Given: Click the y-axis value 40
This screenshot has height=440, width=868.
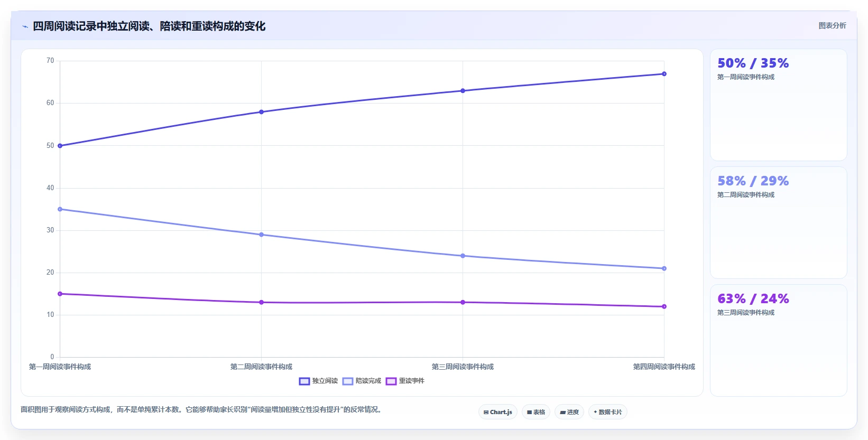Looking at the screenshot, I should point(50,188).
